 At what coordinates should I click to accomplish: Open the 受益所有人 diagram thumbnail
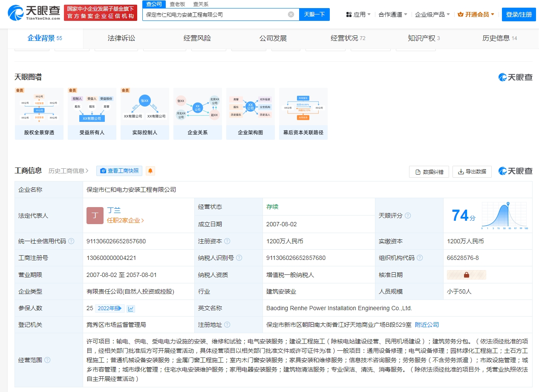tap(92, 114)
